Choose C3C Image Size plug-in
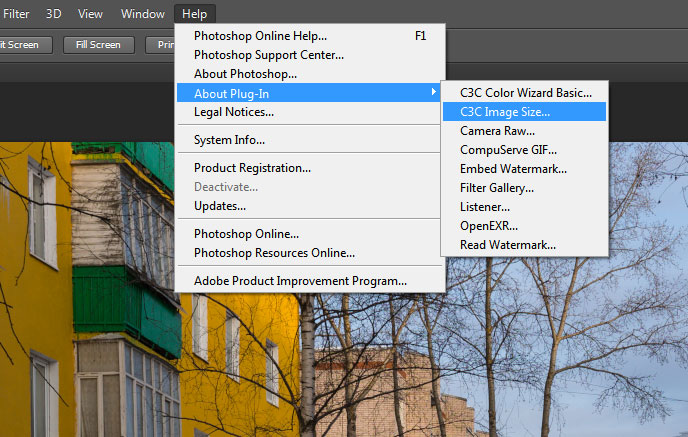 tap(525, 112)
